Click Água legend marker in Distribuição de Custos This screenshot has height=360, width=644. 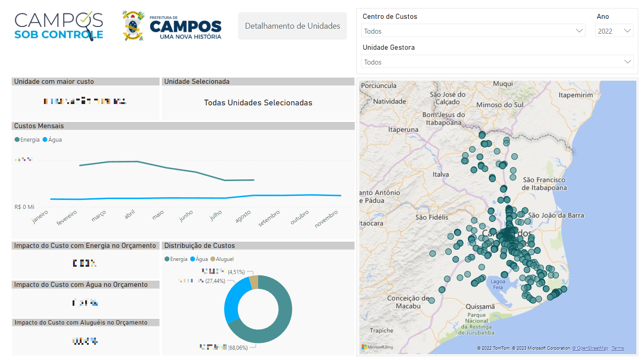193,259
